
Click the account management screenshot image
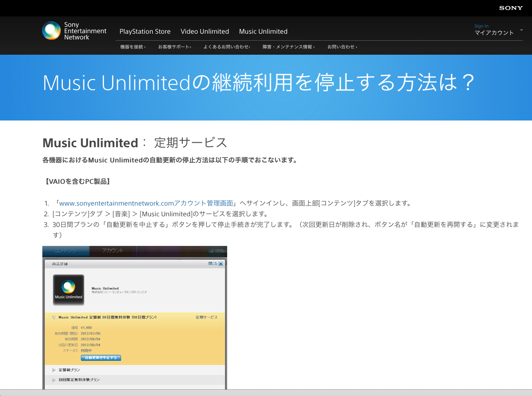135,317
